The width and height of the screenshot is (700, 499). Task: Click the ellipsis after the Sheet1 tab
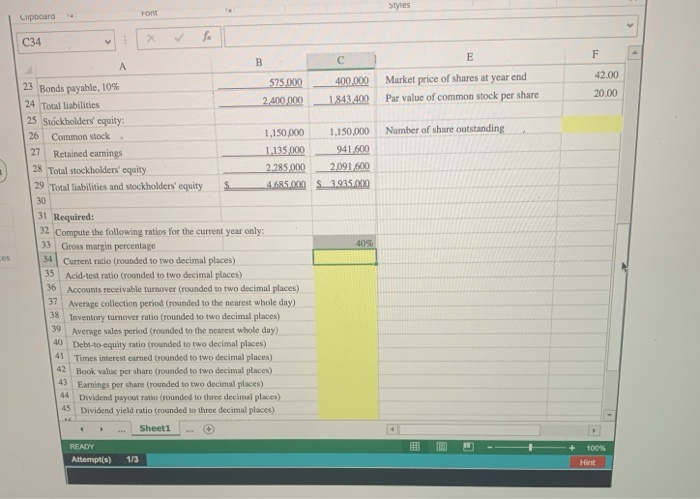[190, 430]
